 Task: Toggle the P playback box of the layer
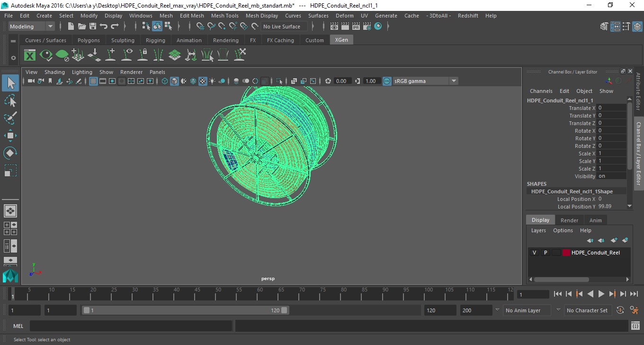[x=545, y=253]
